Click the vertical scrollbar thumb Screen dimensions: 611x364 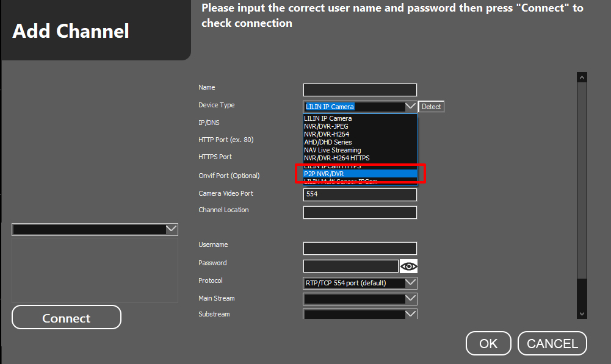582,180
